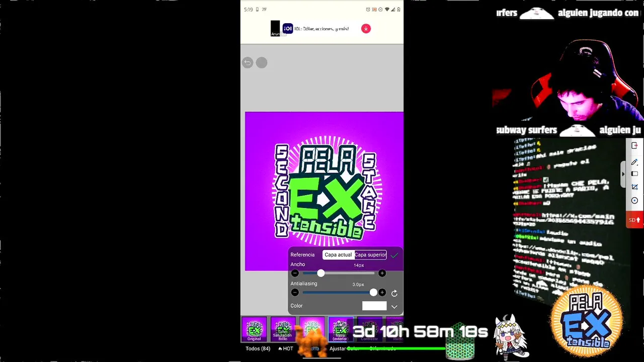Reset filter settings with circular arrow icon
644x362 pixels.
(394, 293)
